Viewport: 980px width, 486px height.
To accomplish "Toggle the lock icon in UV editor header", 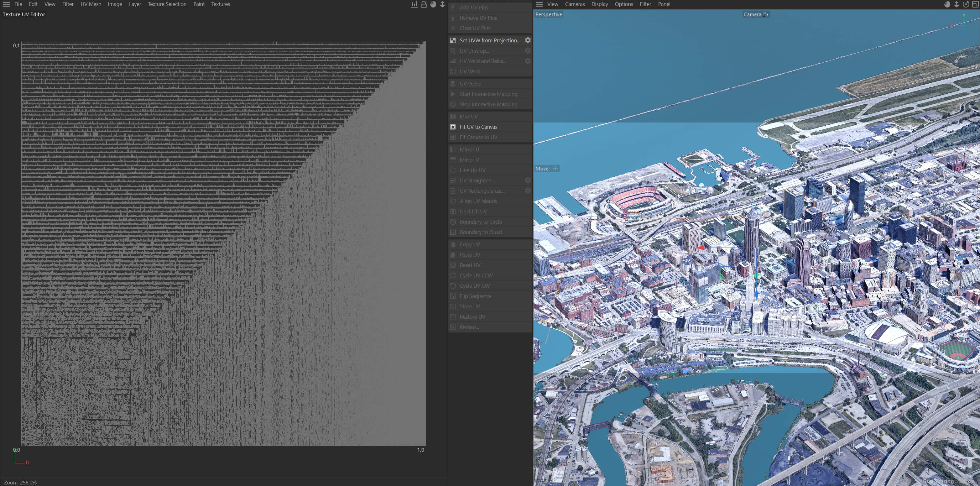I will tap(424, 4).
